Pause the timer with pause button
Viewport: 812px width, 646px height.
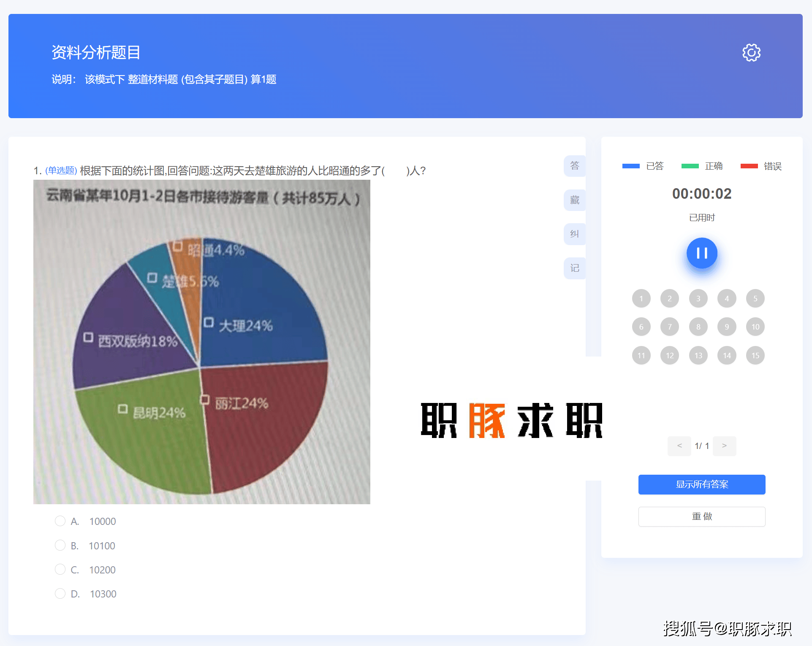pyautogui.click(x=702, y=253)
